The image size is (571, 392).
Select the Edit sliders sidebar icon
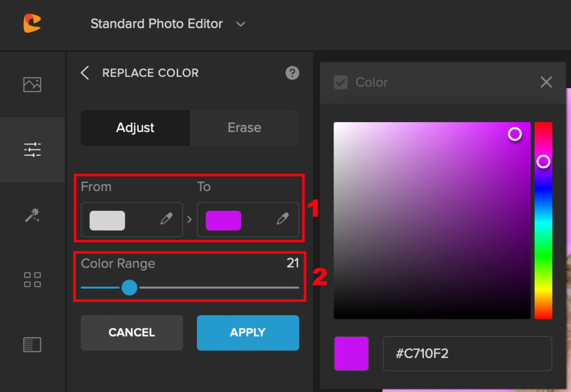pos(32,150)
